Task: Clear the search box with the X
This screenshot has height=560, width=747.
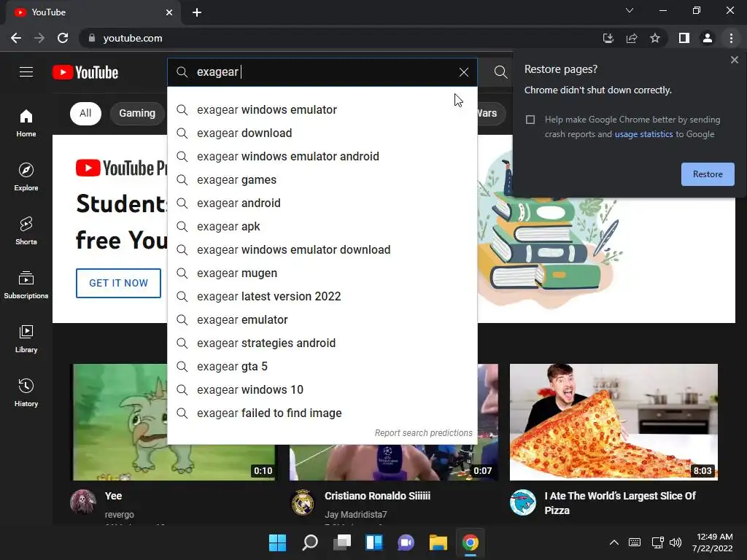Action: point(463,72)
